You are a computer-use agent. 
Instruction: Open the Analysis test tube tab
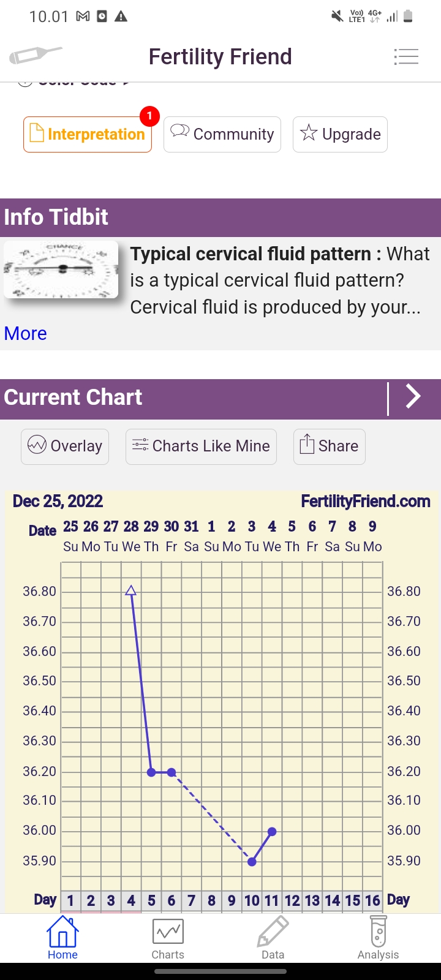[x=378, y=938]
